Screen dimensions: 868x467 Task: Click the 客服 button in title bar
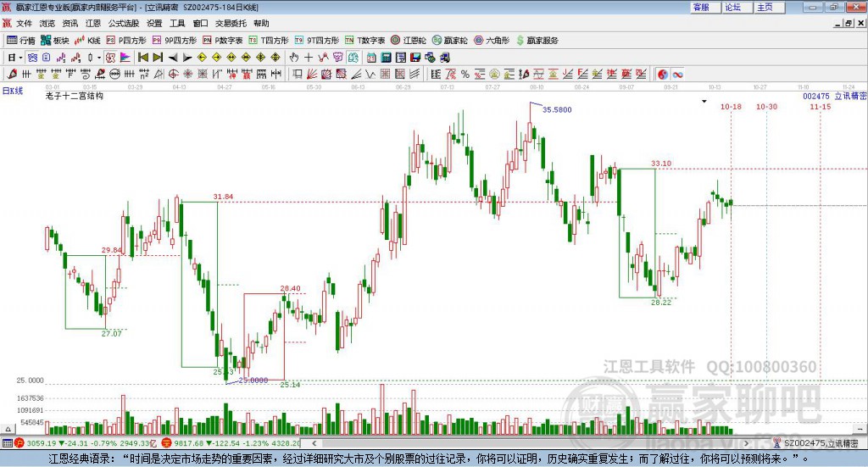[x=704, y=7]
